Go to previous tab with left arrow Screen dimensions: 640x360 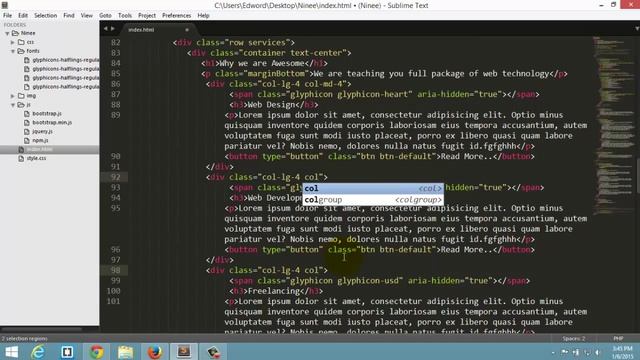coord(106,29)
